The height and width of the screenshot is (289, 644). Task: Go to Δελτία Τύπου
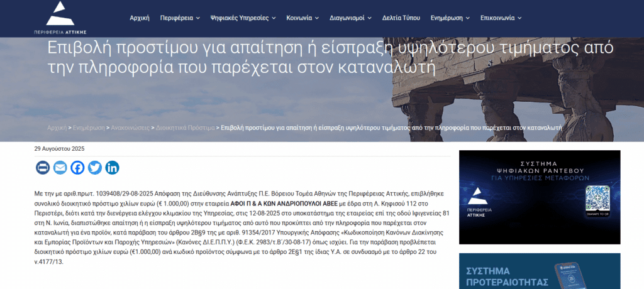coord(401,18)
